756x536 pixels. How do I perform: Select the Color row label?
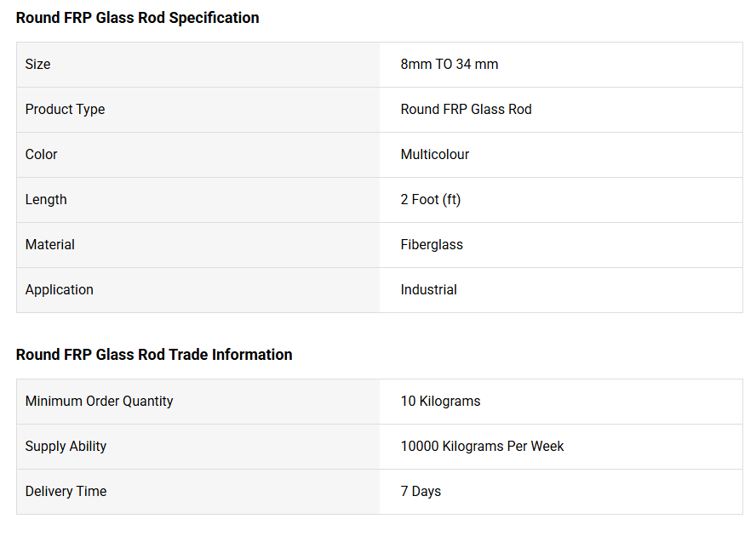tap(42, 155)
